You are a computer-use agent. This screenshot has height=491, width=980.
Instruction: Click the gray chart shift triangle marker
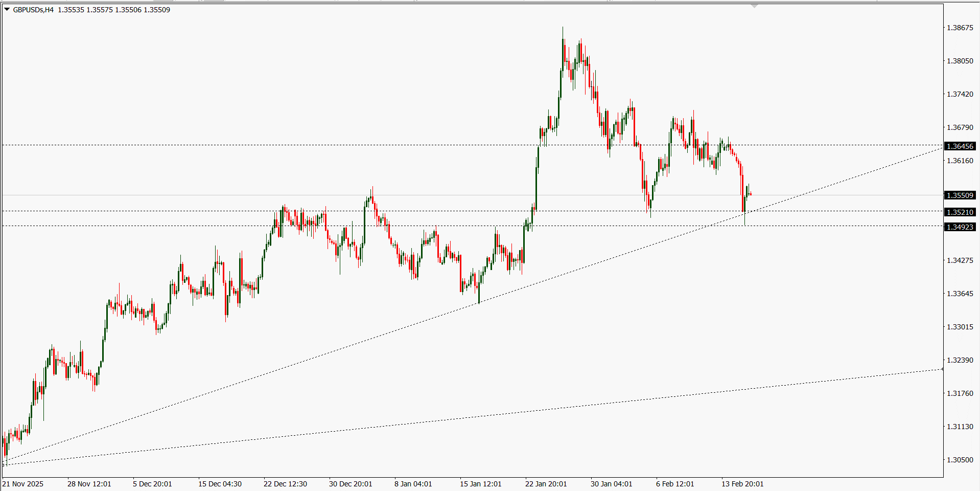pos(754,6)
